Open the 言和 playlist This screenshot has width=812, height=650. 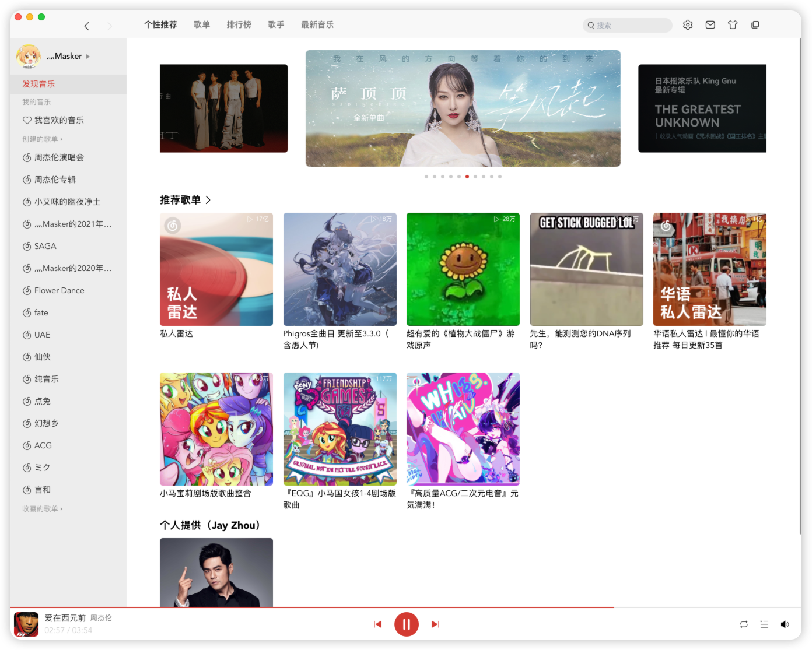[x=68, y=490]
